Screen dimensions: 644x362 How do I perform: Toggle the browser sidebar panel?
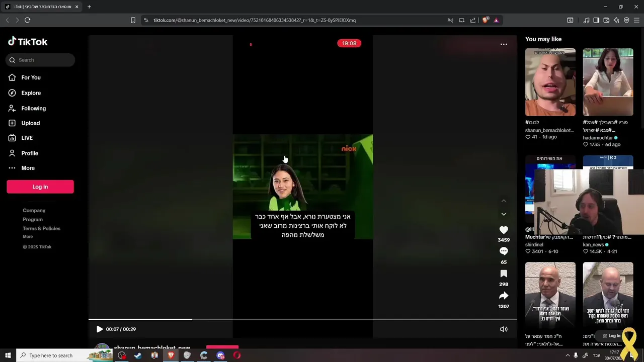pyautogui.click(x=596, y=20)
